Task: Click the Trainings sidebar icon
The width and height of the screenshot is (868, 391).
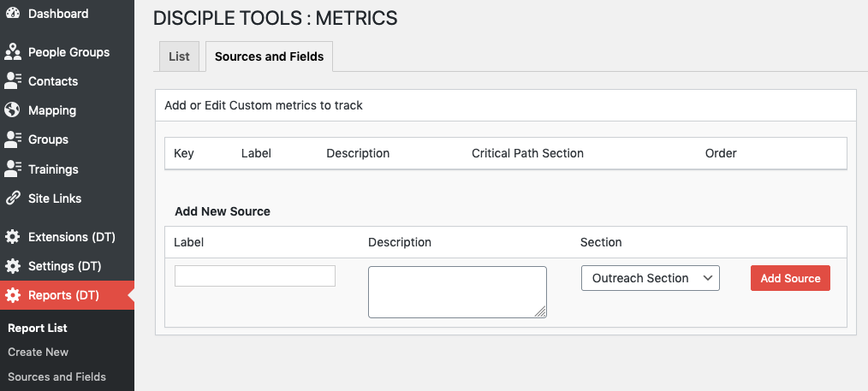Action: [x=12, y=169]
